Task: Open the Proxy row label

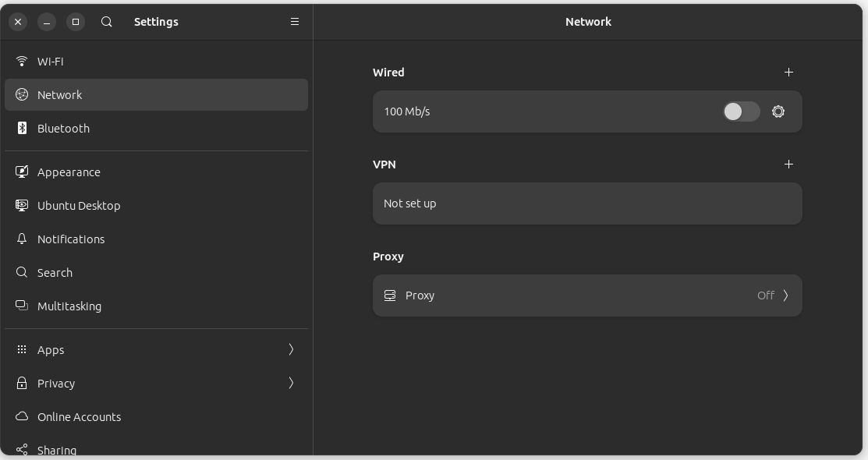Action: coord(420,295)
